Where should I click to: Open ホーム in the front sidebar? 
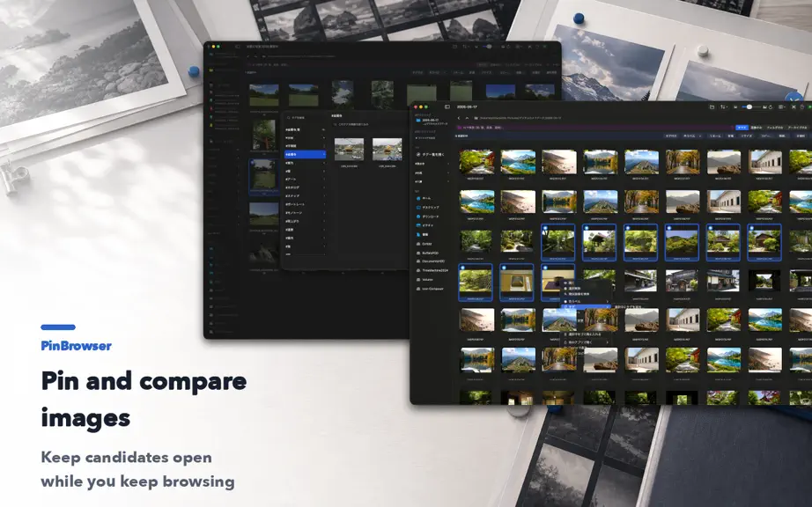[x=424, y=198]
